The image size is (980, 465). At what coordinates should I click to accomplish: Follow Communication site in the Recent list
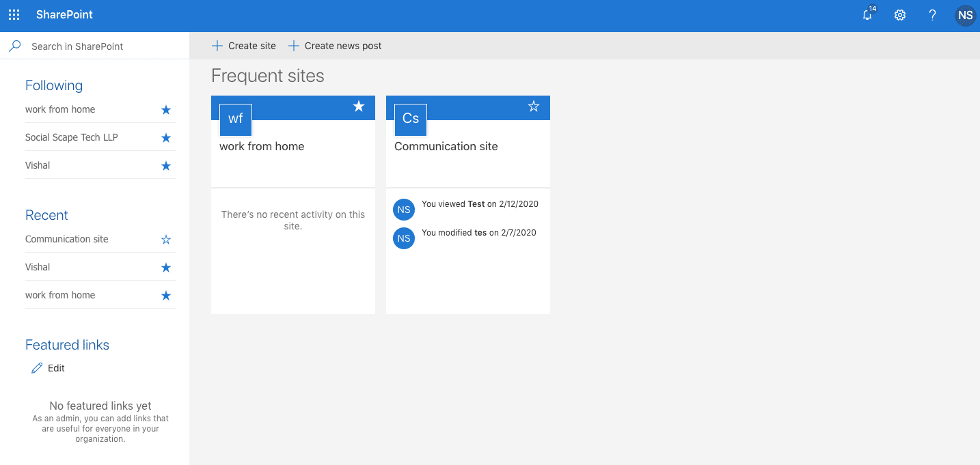(165, 240)
